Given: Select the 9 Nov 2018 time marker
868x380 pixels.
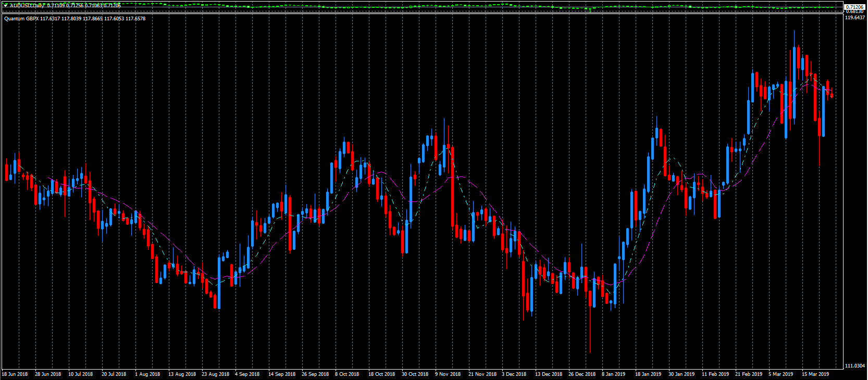Looking at the screenshot, I should (x=448, y=374).
